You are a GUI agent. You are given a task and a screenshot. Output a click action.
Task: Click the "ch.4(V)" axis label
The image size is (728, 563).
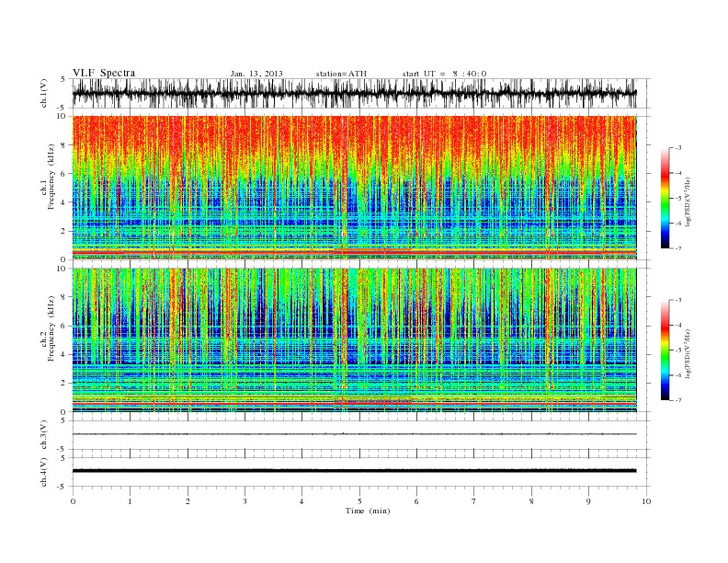click(x=44, y=472)
